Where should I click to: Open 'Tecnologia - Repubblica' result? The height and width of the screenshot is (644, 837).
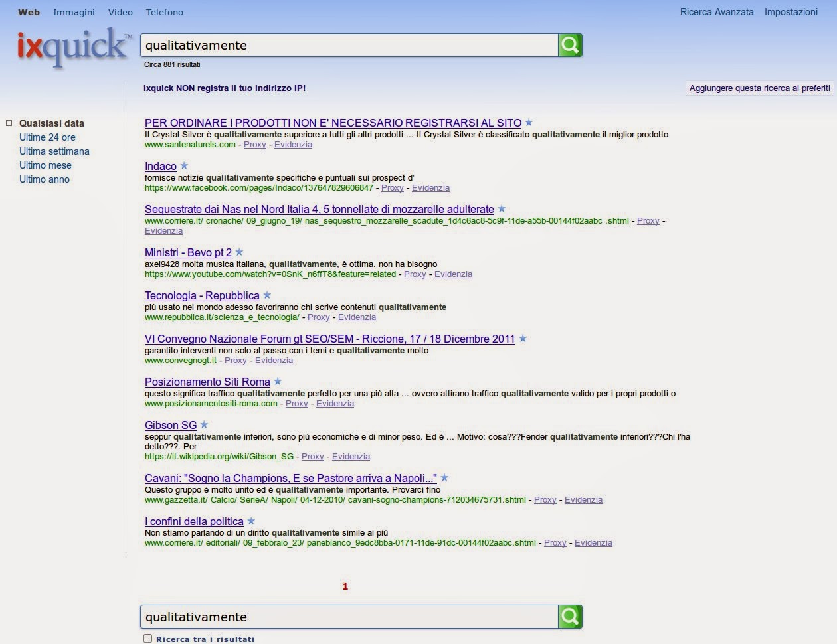tap(202, 295)
